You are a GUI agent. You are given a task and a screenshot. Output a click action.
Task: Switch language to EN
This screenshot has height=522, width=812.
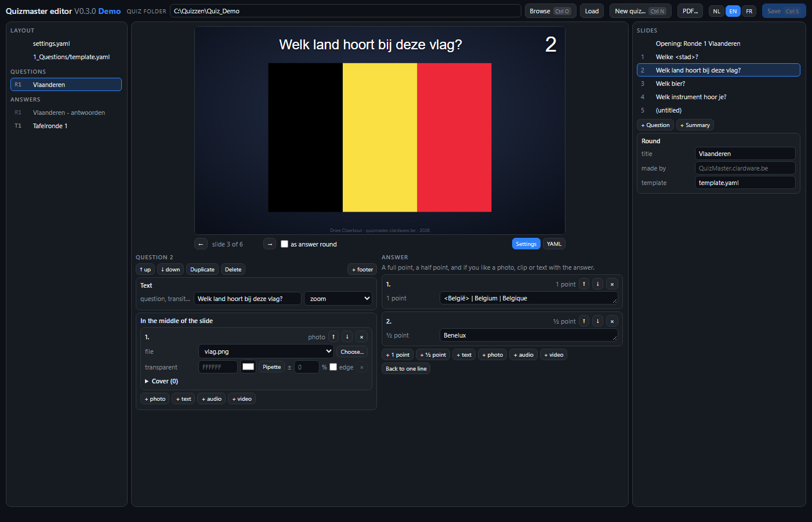733,11
